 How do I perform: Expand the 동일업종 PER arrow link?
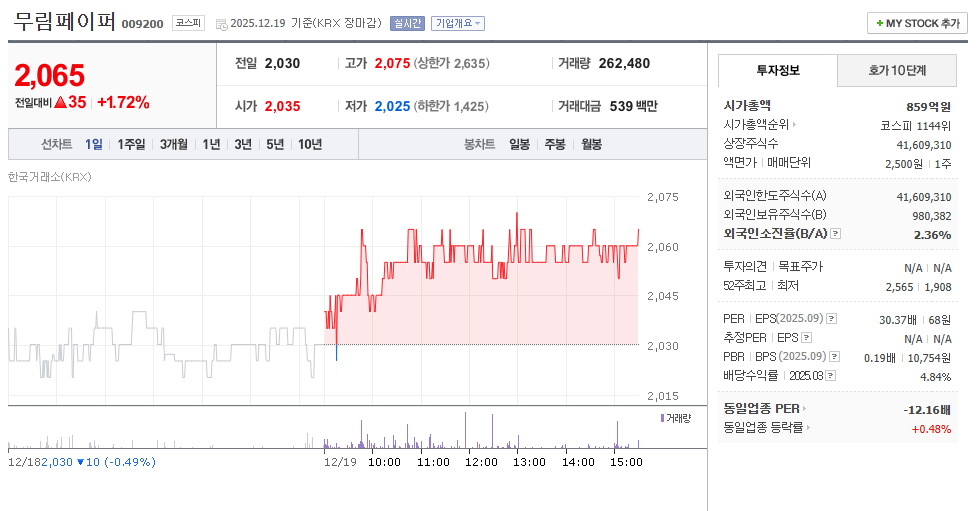804,409
